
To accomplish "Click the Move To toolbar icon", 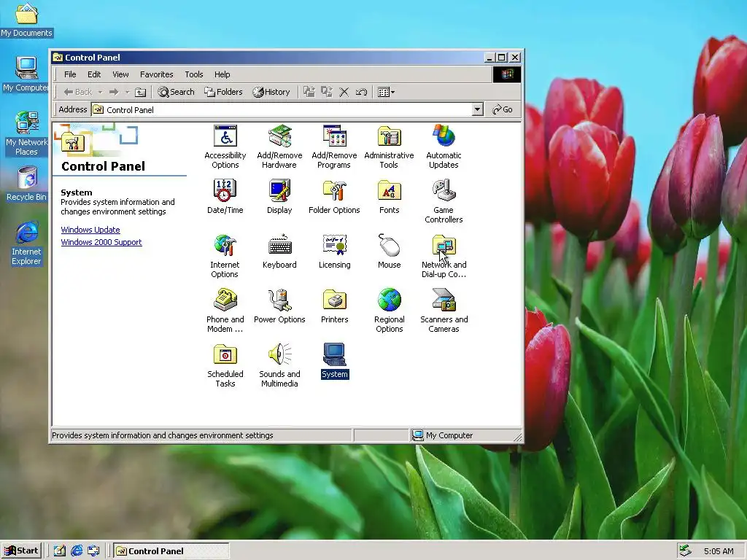I will coord(309,92).
